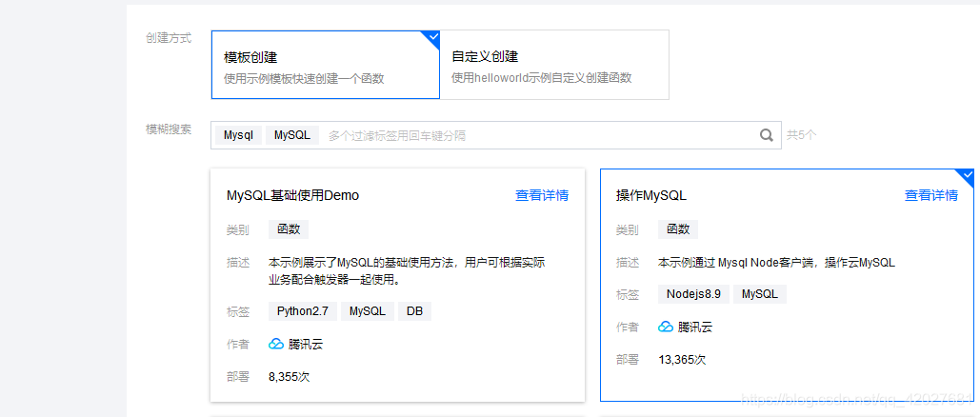This screenshot has height=417, width=980.
Task: Click Tencent Cloud logo in 操作MySQL card
Action: [666, 327]
